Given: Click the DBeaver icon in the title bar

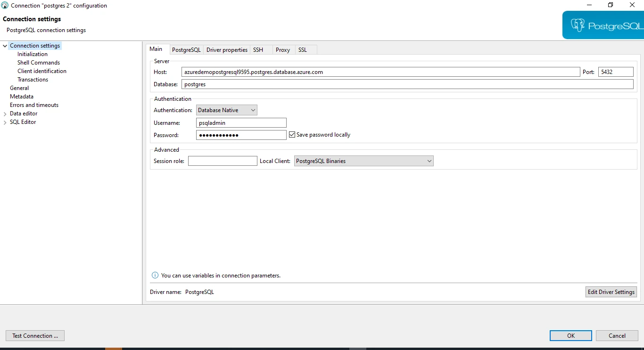Looking at the screenshot, I should (x=5, y=5).
